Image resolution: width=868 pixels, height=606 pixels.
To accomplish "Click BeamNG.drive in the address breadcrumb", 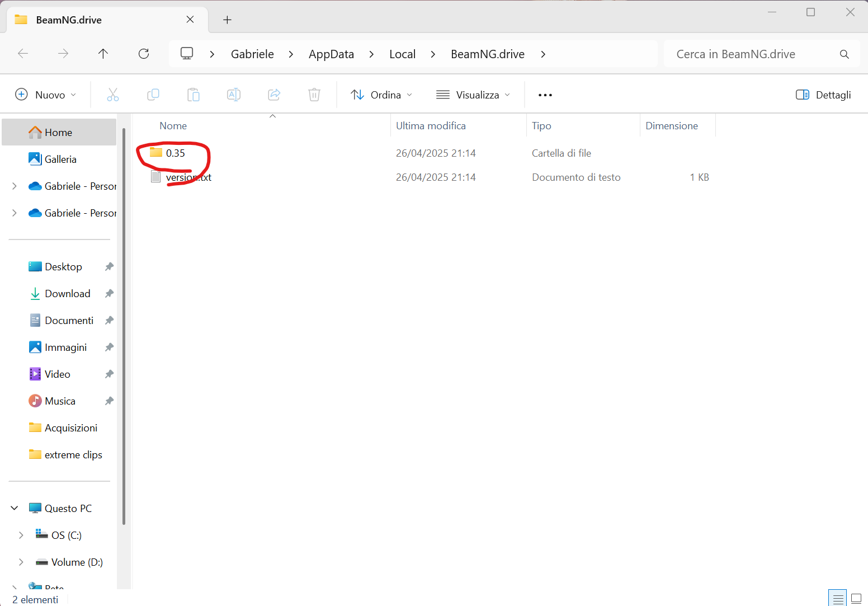I will pyautogui.click(x=488, y=54).
